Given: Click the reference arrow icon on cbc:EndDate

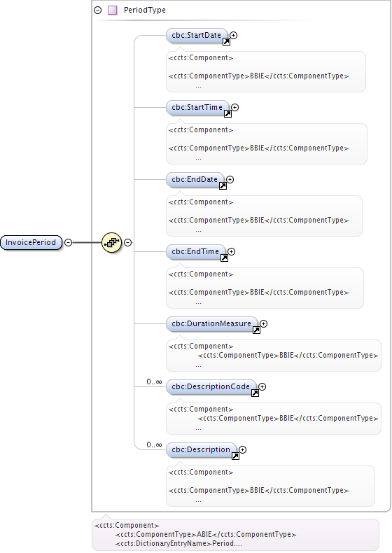Looking at the screenshot, I should [223, 186].
